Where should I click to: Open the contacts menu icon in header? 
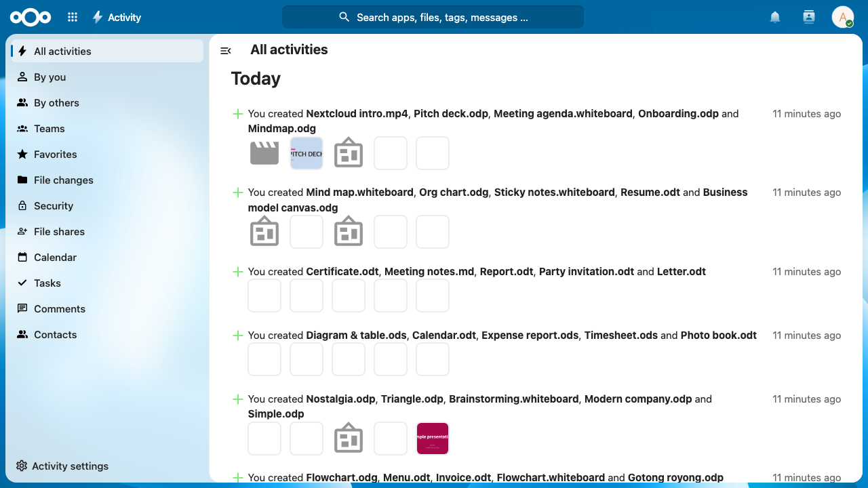808,18
